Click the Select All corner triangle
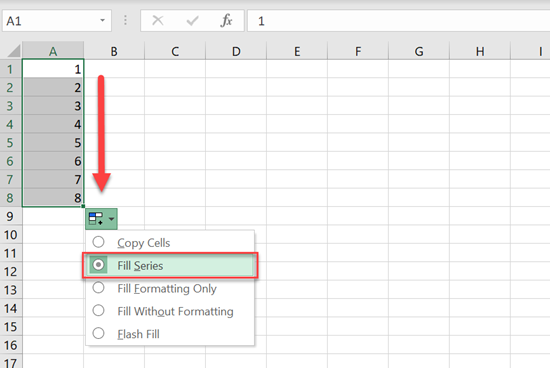 point(14,51)
